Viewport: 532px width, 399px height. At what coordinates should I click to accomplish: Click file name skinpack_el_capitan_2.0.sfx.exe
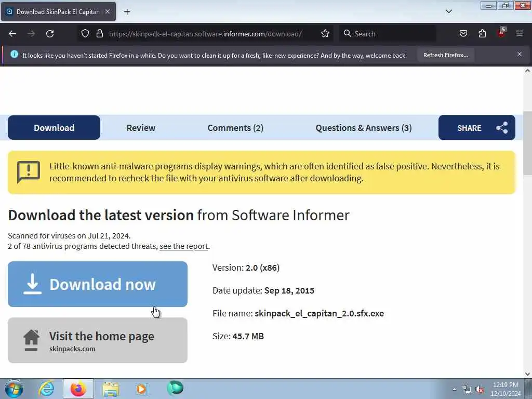(x=320, y=313)
